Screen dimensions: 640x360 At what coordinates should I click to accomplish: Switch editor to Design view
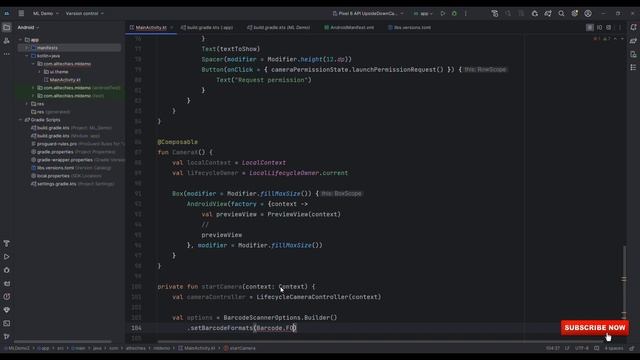tap(609, 27)
